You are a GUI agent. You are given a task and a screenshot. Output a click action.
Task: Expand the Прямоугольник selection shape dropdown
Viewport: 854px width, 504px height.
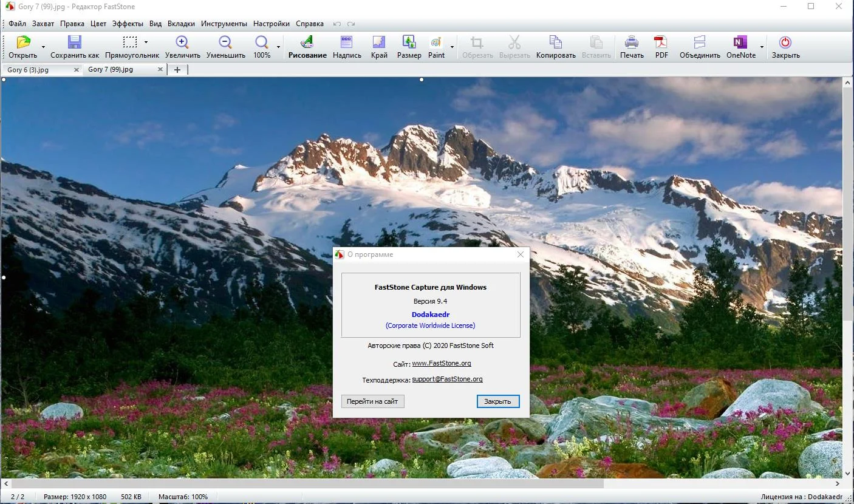tap(146, 42)
